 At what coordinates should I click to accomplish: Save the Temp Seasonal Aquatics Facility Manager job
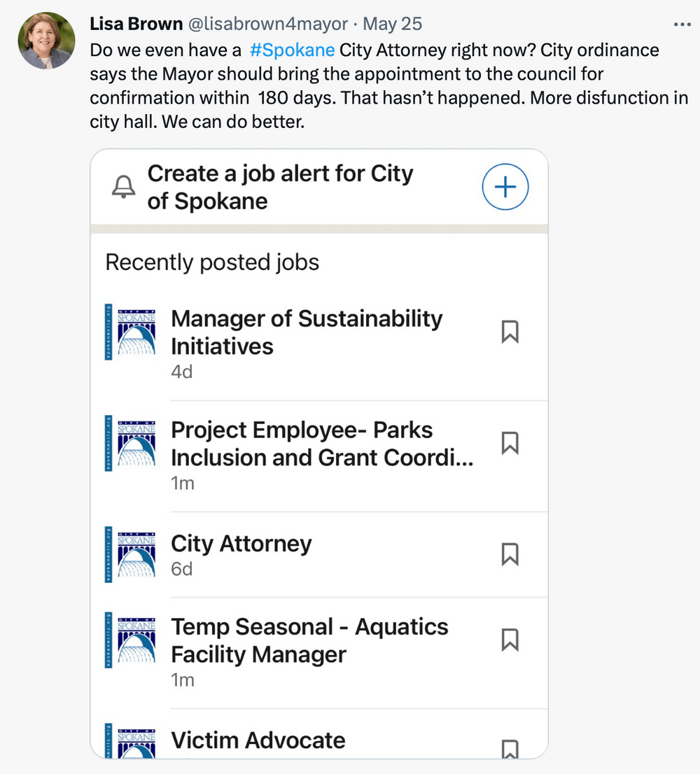point(510,640)
